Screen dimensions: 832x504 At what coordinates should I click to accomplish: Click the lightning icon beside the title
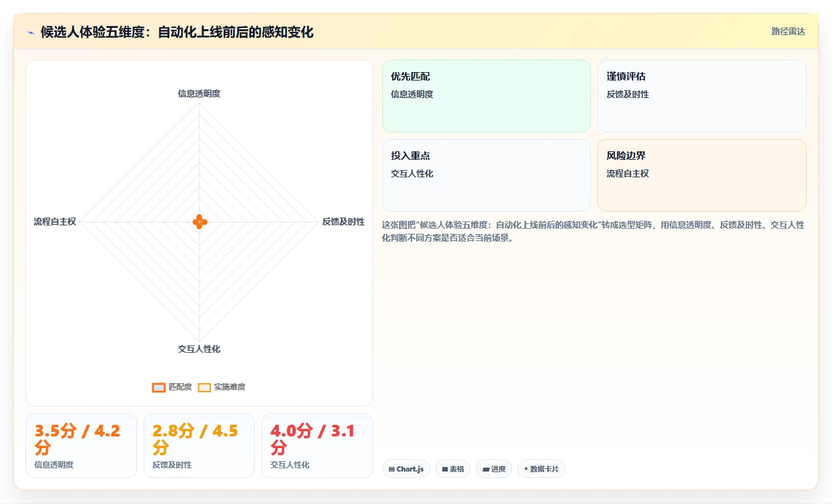click(31, 32)
